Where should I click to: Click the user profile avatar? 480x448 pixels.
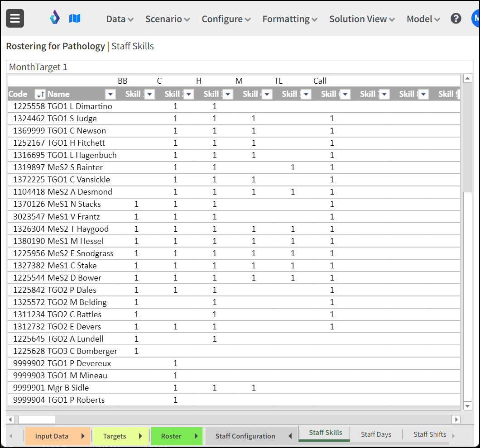(x=475, y=19)
